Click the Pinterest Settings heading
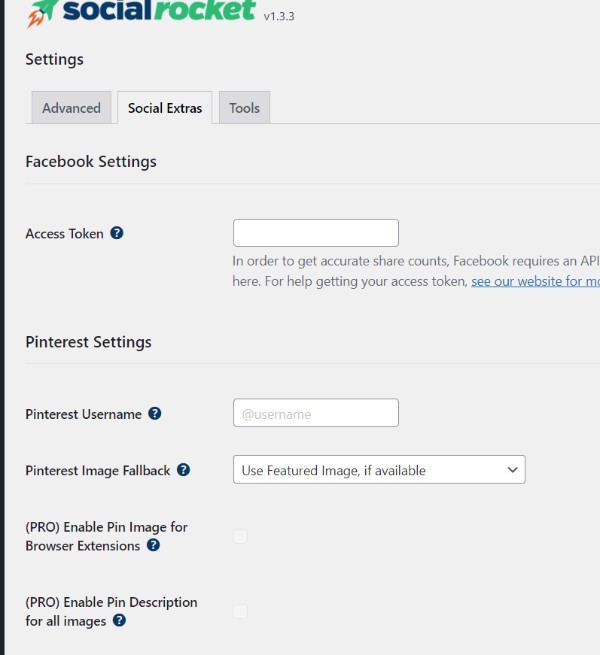 89,342
